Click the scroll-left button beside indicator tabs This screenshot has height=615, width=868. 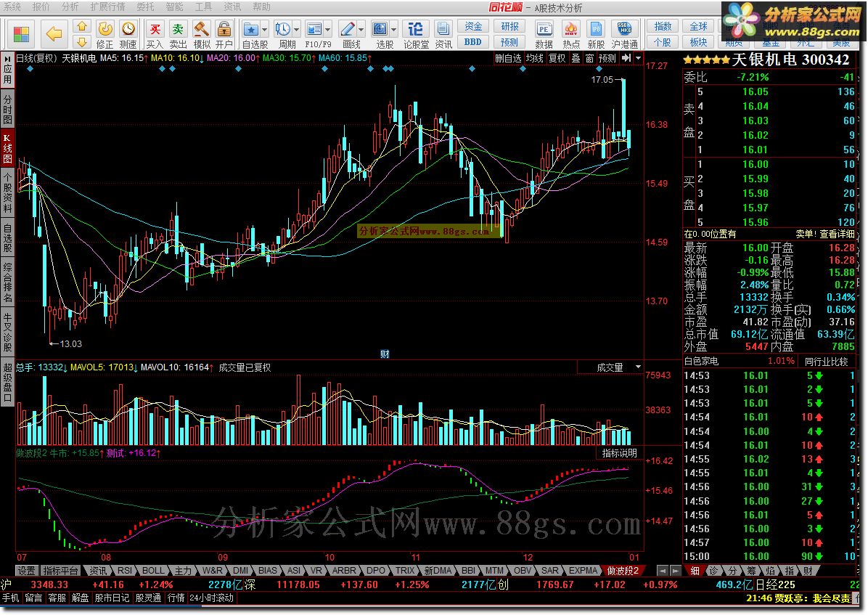pyautogui.click(x=663, y=570)
